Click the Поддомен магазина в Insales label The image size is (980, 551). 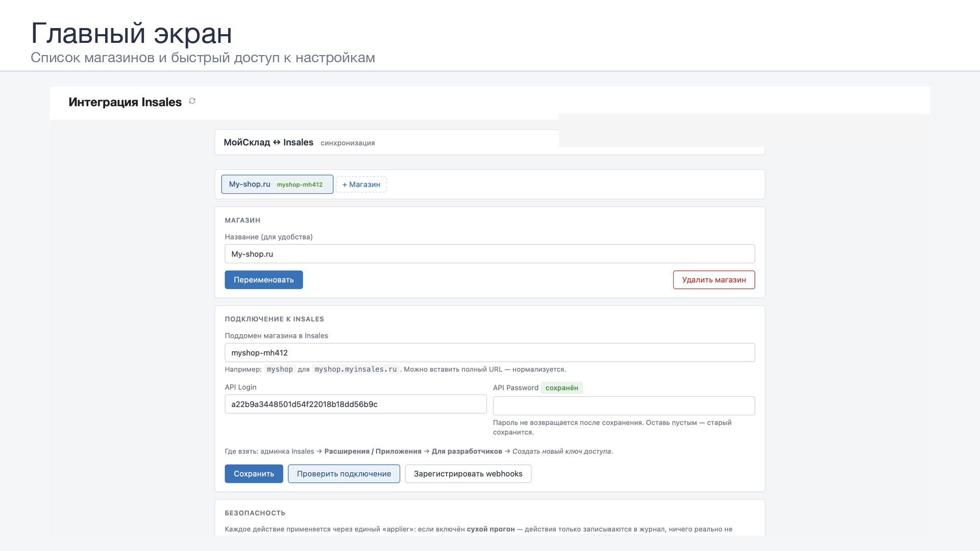pos(277,336)
